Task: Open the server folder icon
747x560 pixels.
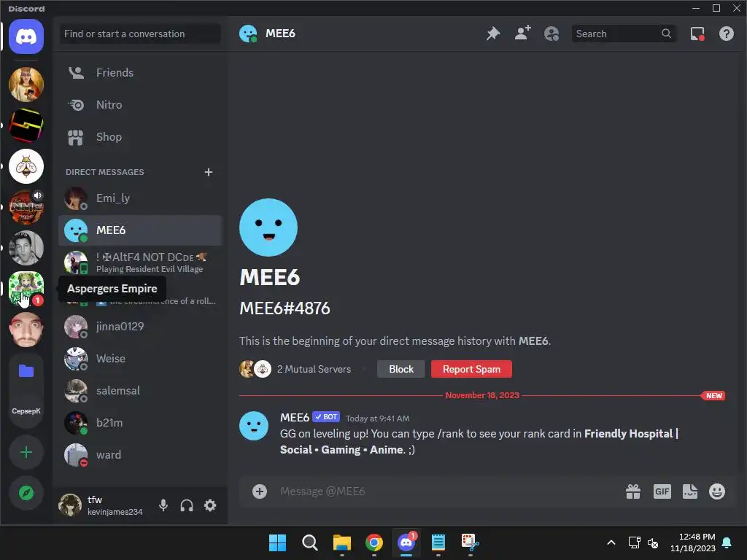Action: [x=26, y=370]
